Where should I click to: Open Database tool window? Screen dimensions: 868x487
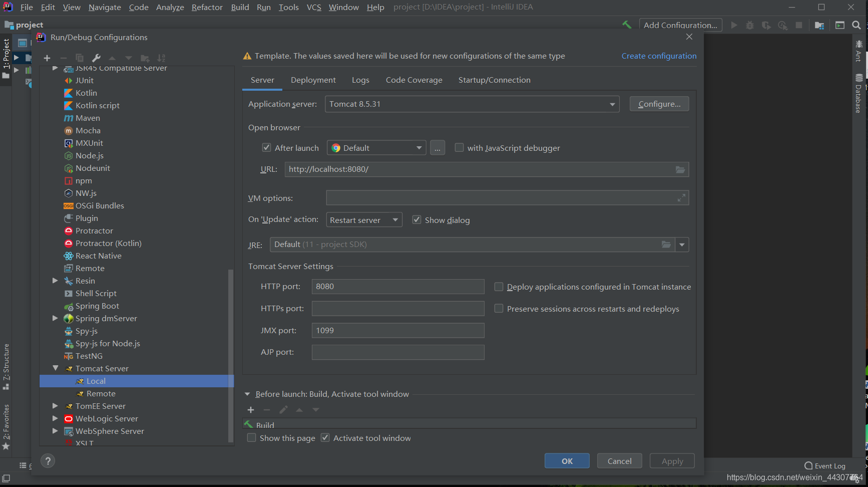(x=858, y=93)
